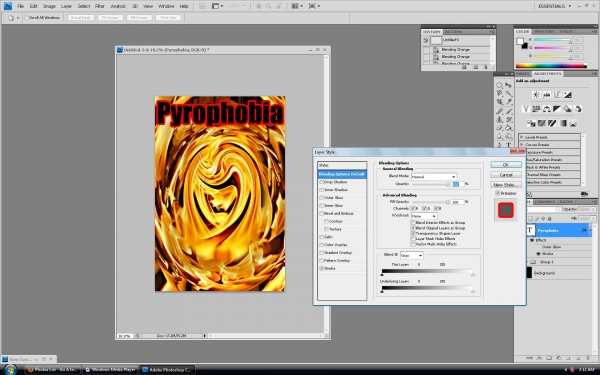Click the New Style button
This screenshot has height=375, width=600.
click(x=506, y=184)
